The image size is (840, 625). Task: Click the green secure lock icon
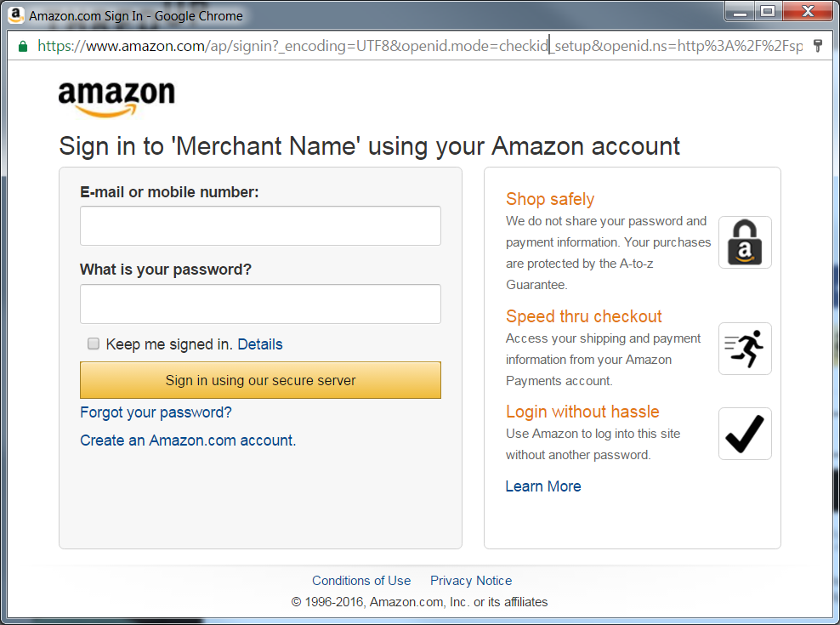tap(22, 46)
